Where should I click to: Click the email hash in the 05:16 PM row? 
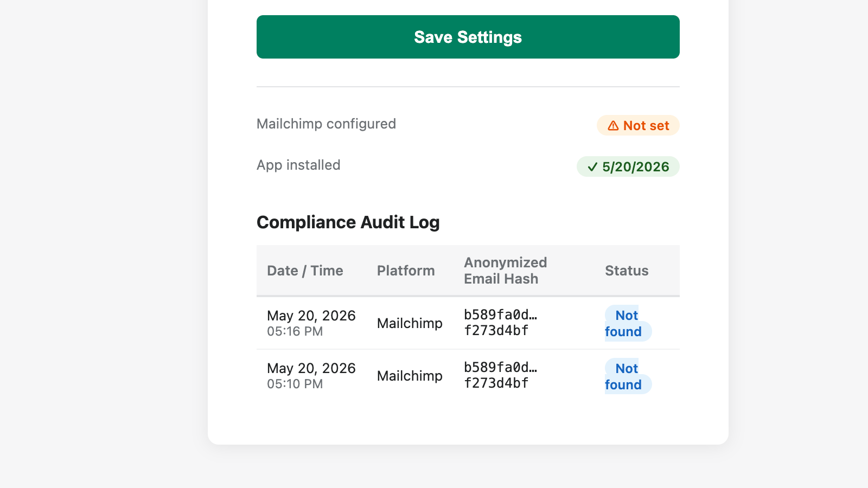tap(501, 323)
